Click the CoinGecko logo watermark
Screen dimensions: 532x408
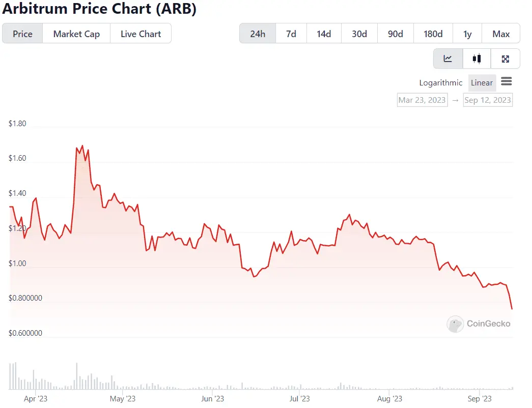[x=478, y=324]
